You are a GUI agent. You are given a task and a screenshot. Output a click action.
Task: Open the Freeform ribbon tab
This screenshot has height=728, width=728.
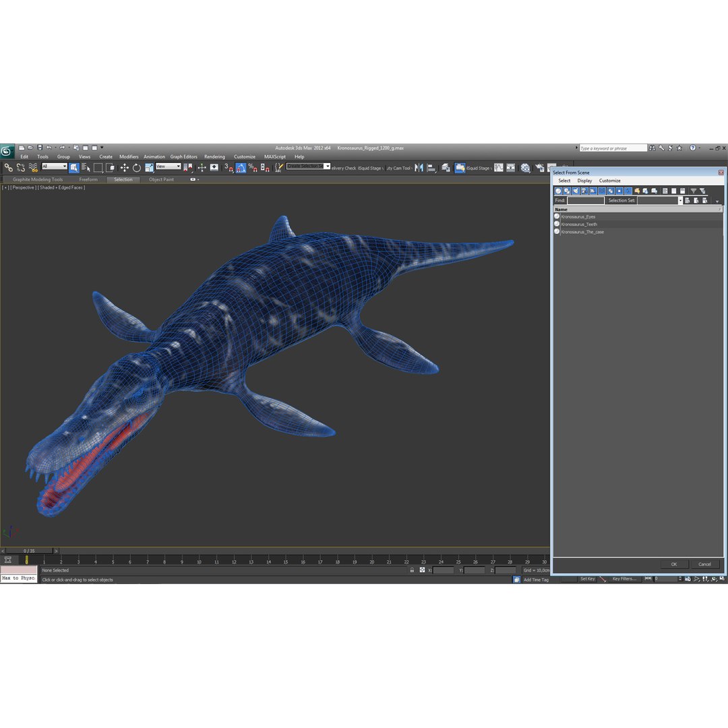click(x=88, y=179)
